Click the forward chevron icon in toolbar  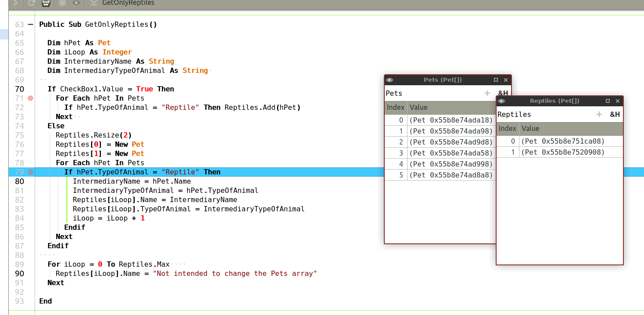coord(16,3)
